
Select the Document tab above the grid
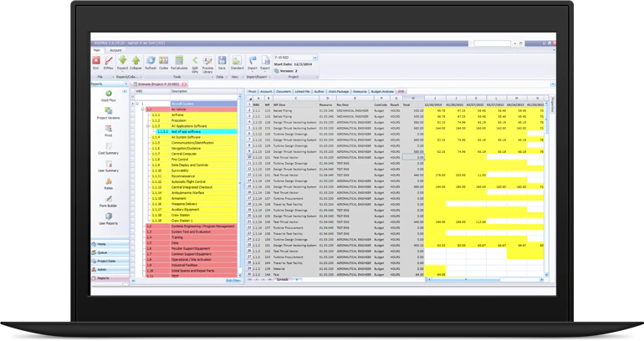coord(284,91)
